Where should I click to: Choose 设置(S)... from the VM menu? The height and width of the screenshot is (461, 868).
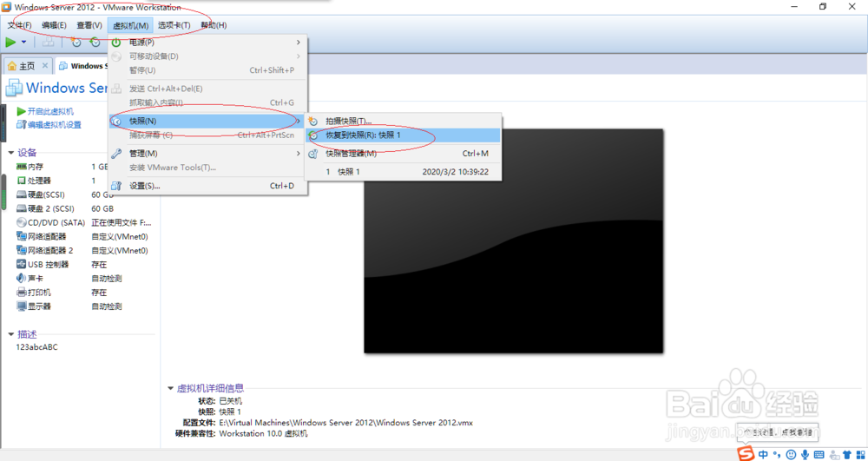coord(207,186)
